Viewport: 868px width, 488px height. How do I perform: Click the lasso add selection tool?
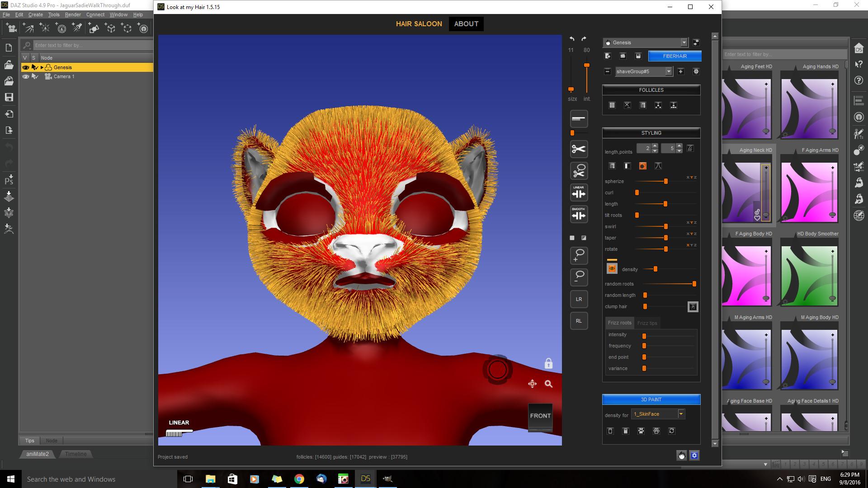point(579,255)
